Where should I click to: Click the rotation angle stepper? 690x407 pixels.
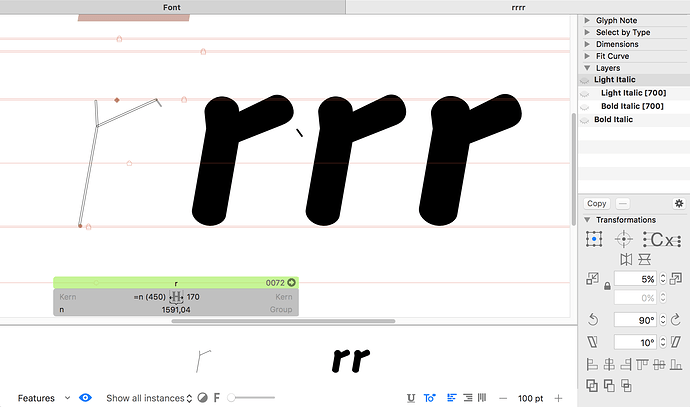pyautogui.click(x=663, y=320)
